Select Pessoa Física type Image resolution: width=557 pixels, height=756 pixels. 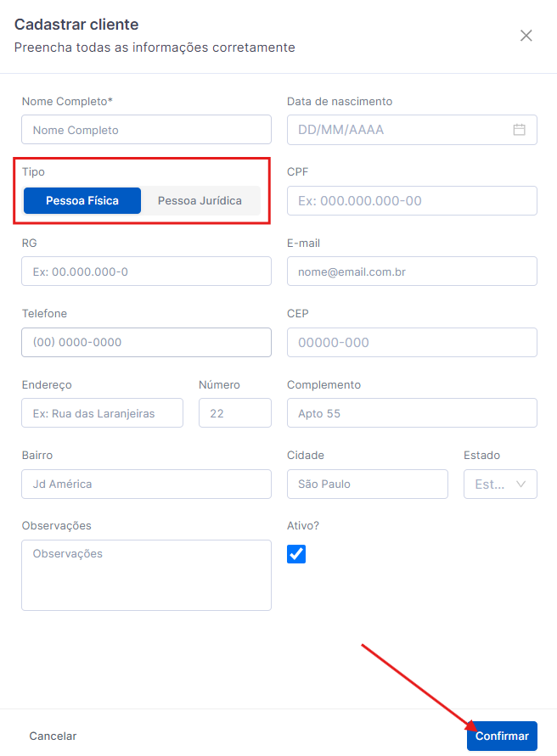[82, 201]
